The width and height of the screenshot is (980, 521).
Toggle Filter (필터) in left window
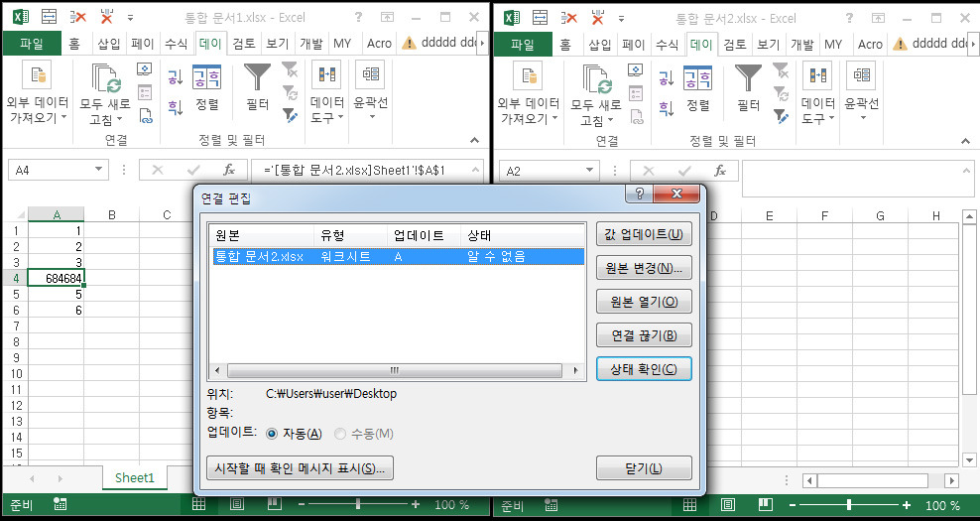pyautogui.click(x=256, y=88)
